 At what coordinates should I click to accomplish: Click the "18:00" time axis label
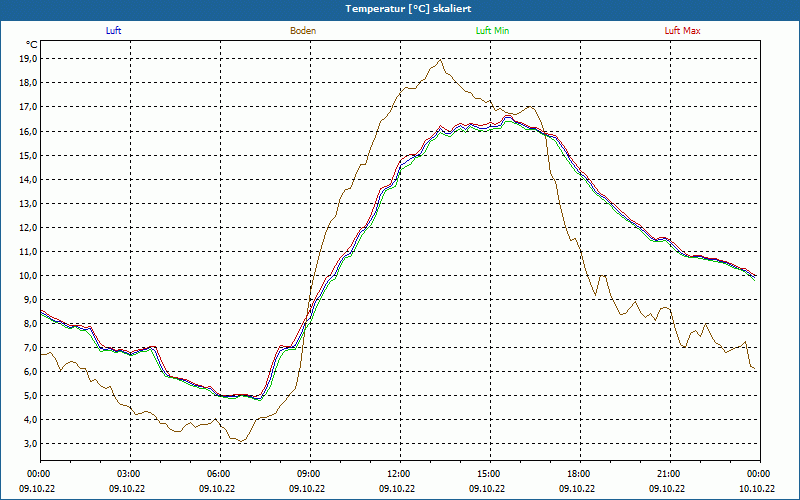pos(580,474)
